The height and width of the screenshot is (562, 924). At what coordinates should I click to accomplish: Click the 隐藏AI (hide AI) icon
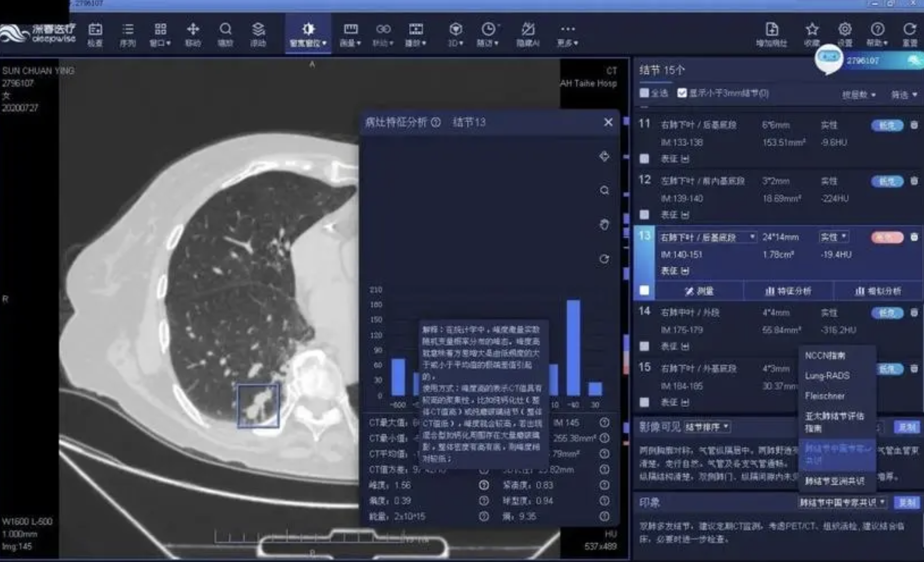(x=528, y=34)
